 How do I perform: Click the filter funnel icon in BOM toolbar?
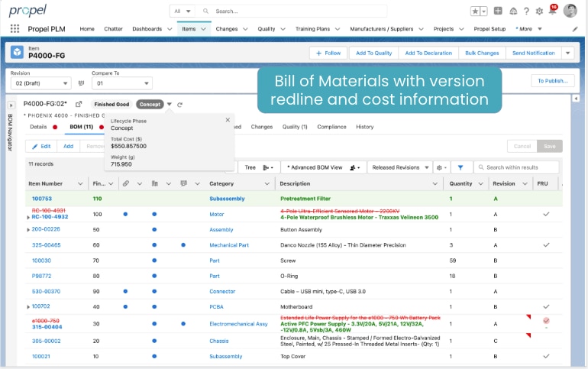[x=460, y=167]
